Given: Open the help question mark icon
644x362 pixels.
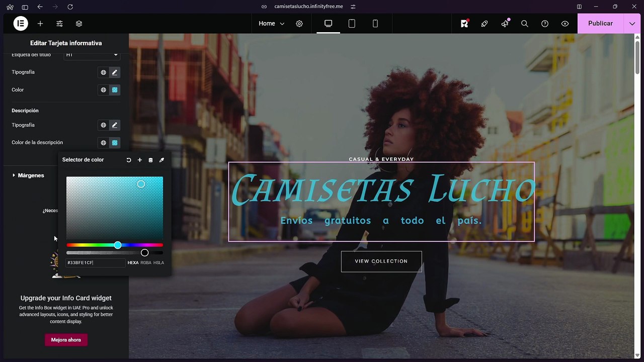Looking at the screenshot, I should click(545, 24).
